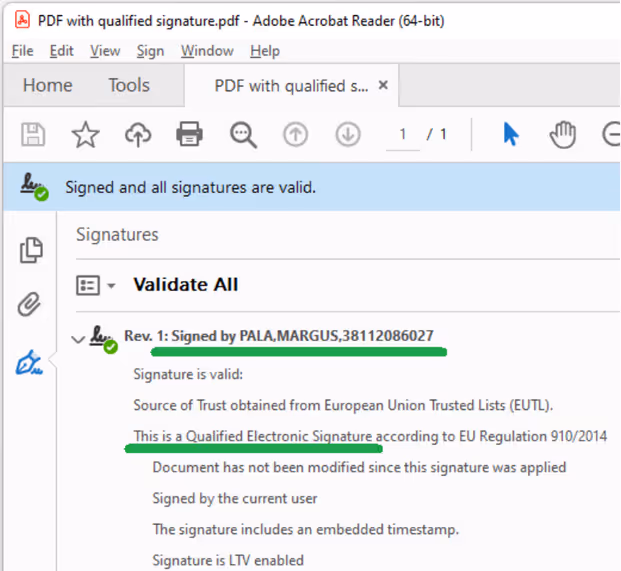
Task: Click the Acrobat app icon in title bar
Action: tap(22, 19)
